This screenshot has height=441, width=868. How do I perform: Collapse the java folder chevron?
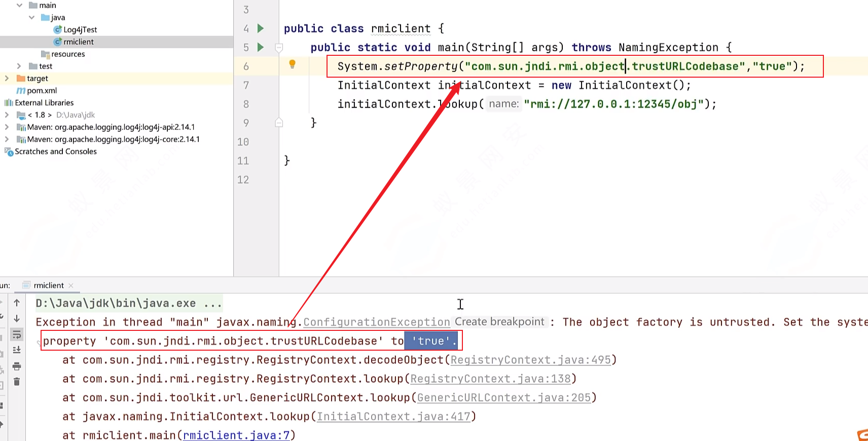(x=31, y=17)
